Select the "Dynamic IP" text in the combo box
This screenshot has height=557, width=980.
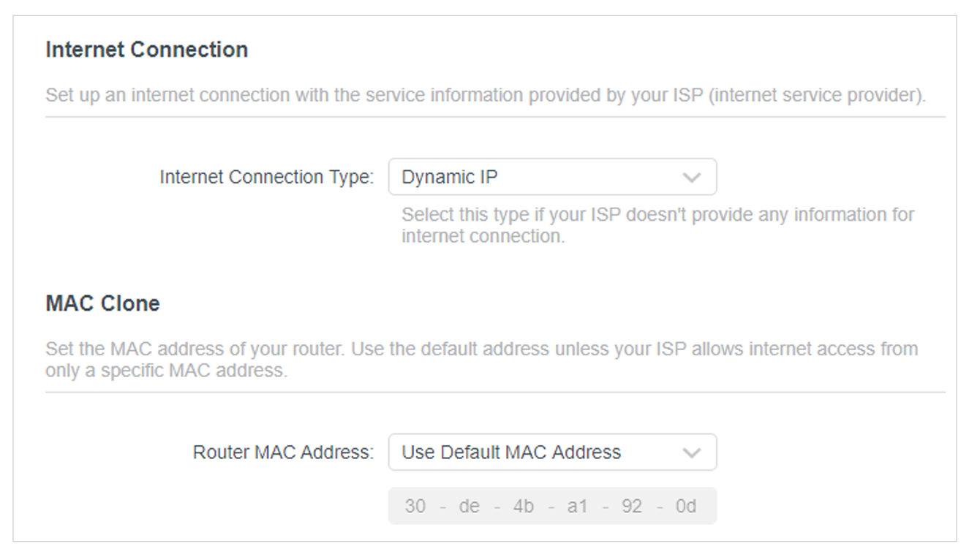click(x=450, y=178)
